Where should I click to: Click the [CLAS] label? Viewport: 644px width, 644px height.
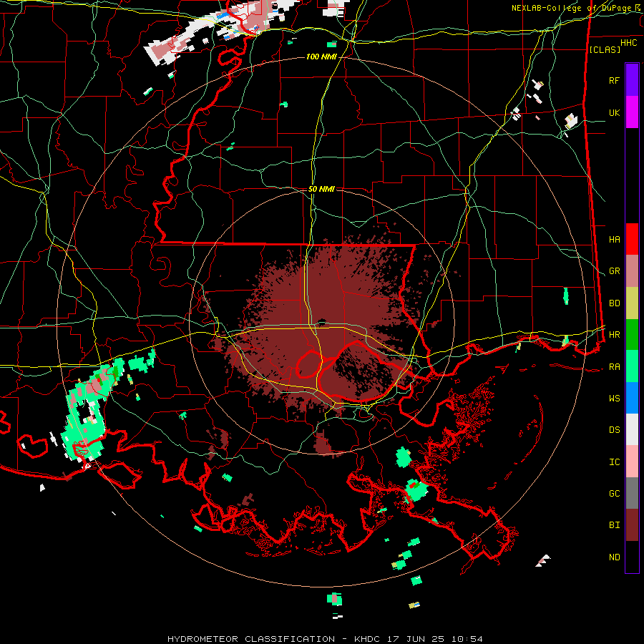click(605, 49)
